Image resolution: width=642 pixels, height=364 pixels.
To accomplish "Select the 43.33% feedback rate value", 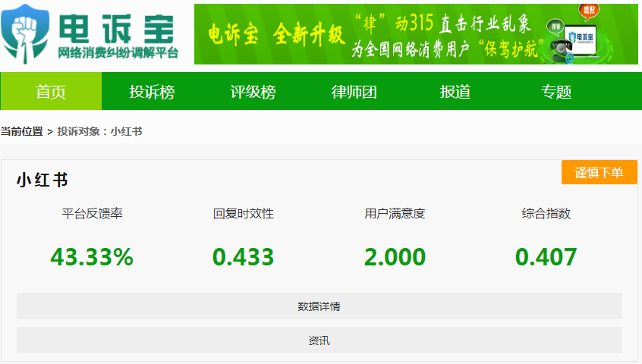I will coord(92,257).
